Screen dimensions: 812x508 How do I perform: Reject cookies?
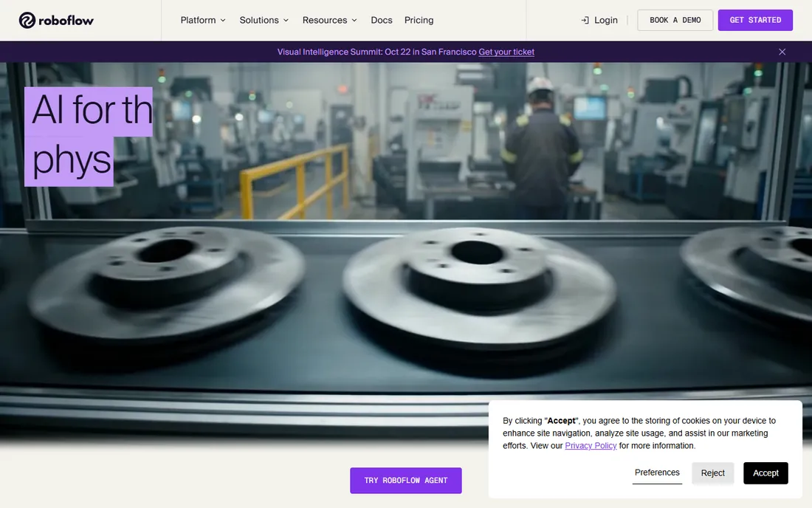(712, 473)
